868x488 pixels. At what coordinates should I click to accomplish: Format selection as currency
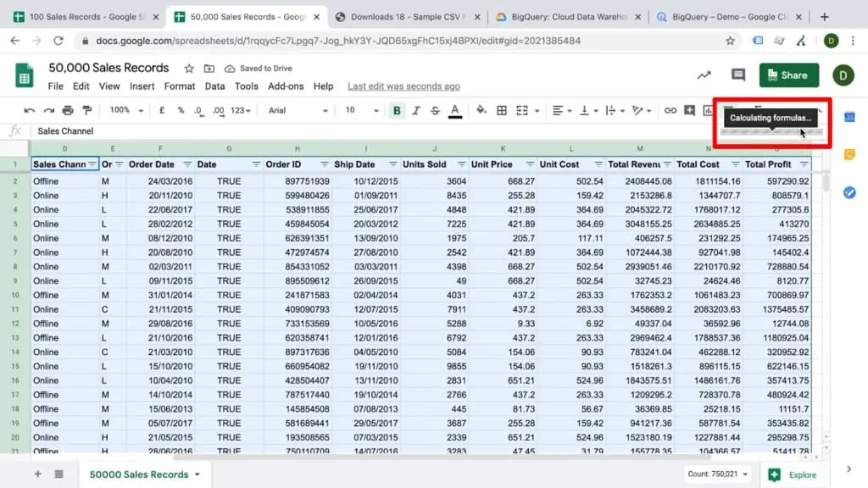click(x=162, y=111)
